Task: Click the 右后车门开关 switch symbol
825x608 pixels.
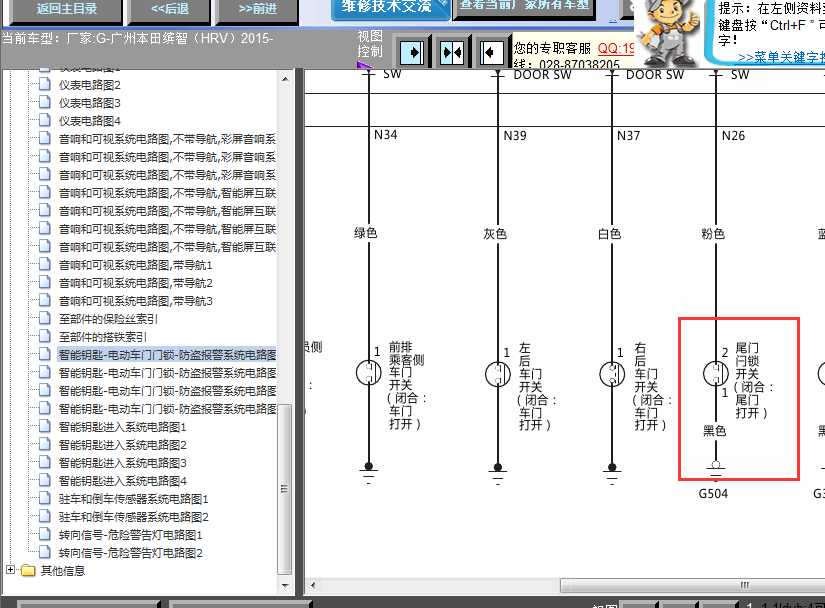Action: [612, 374]
